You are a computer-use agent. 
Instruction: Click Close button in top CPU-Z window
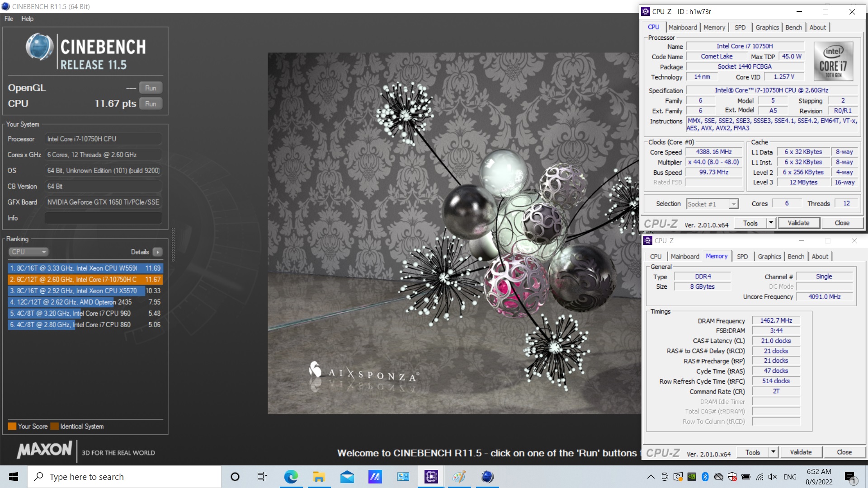[x=842, y=223]
